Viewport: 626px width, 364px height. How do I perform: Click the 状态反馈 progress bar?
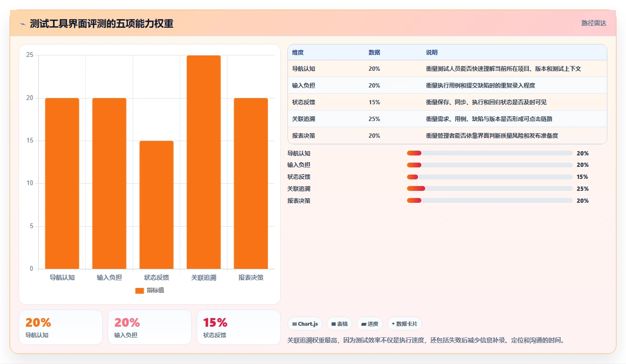(x=490, y=177)
